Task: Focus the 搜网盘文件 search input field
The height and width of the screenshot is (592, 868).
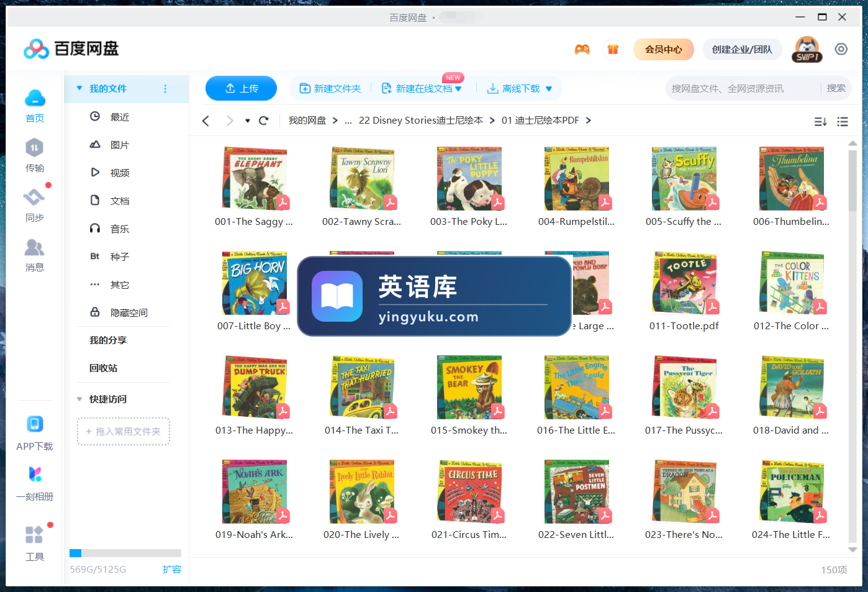Action: tap(742, 88)
